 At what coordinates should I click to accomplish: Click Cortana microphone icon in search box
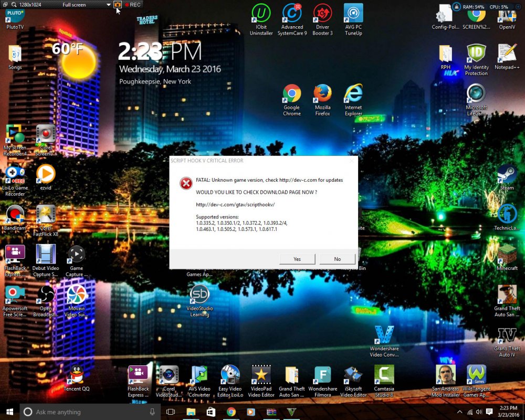point(152,412)
